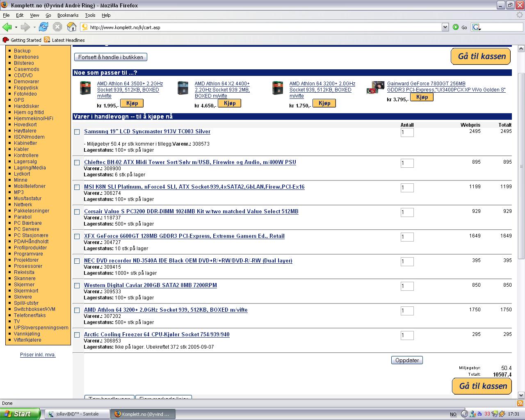The height and width of the screenshot is (420, 525).
Task: Open the Help menu
Action: tap(106, 15)
